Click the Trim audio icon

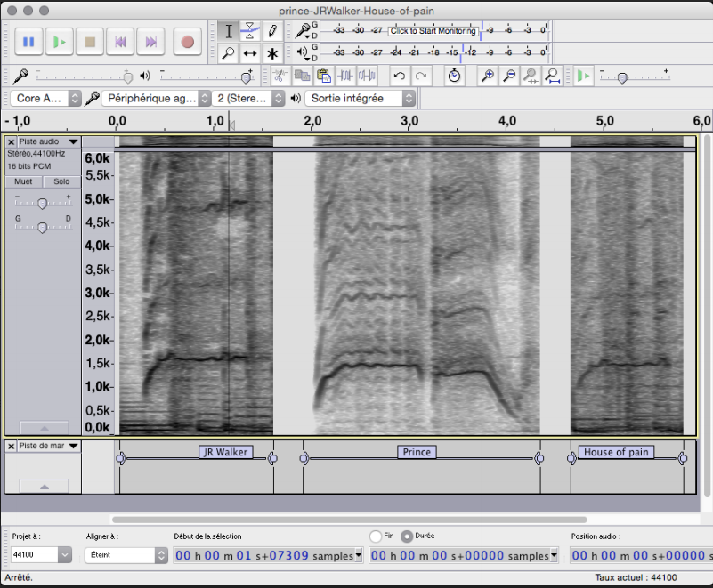pyautogui.click(x=344, y=77)
